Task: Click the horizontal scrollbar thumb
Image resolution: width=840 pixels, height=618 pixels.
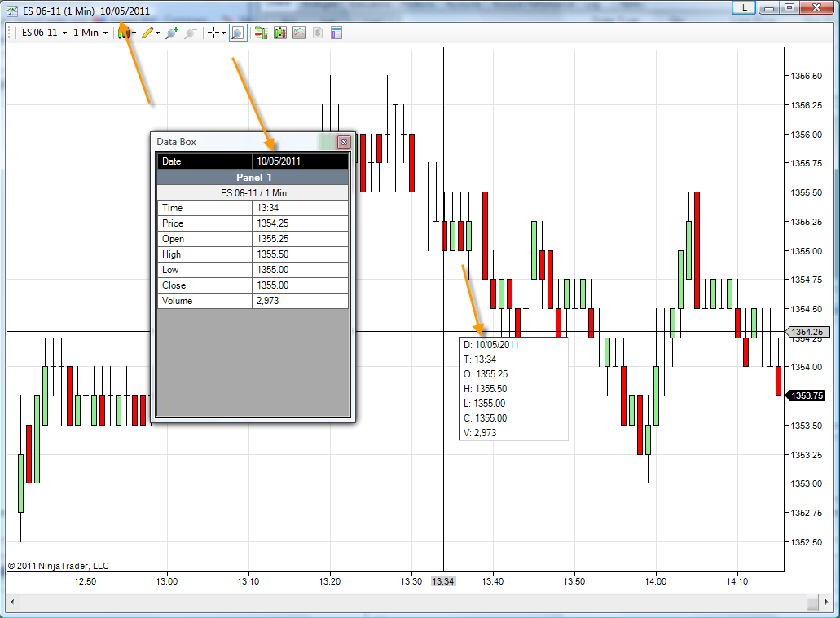Action: pyautogui.click(x=812, y=602)
